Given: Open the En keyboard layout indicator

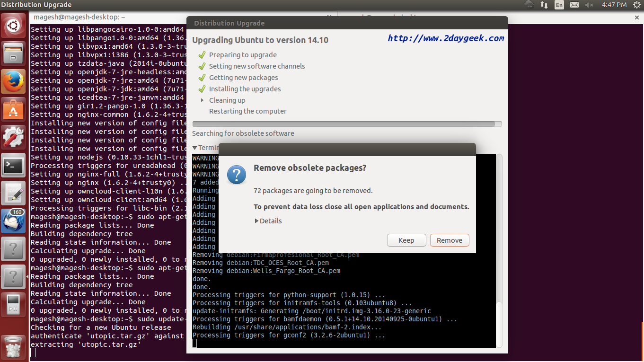Looking at the screenshot, I should point(559,5).
